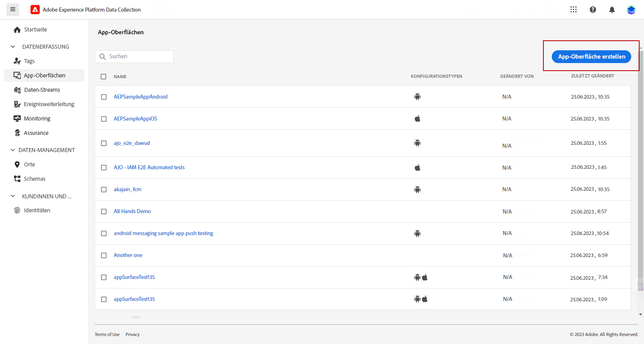Screen dimensions: 644x344
Task: Go to Daten-Streams in sidebar
Action: [42, 90]
